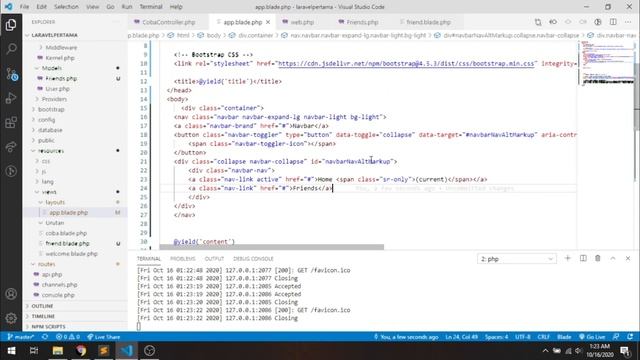
Task: Open the Accounts icon in activity bar
Action: (x=11, y=294)
